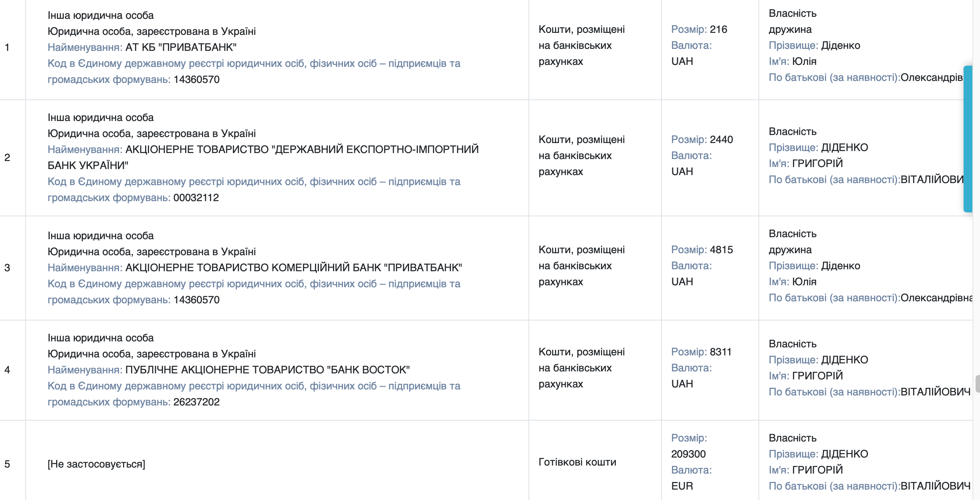
Task: Click row number 2 in the first column
Action: point(7,157)
